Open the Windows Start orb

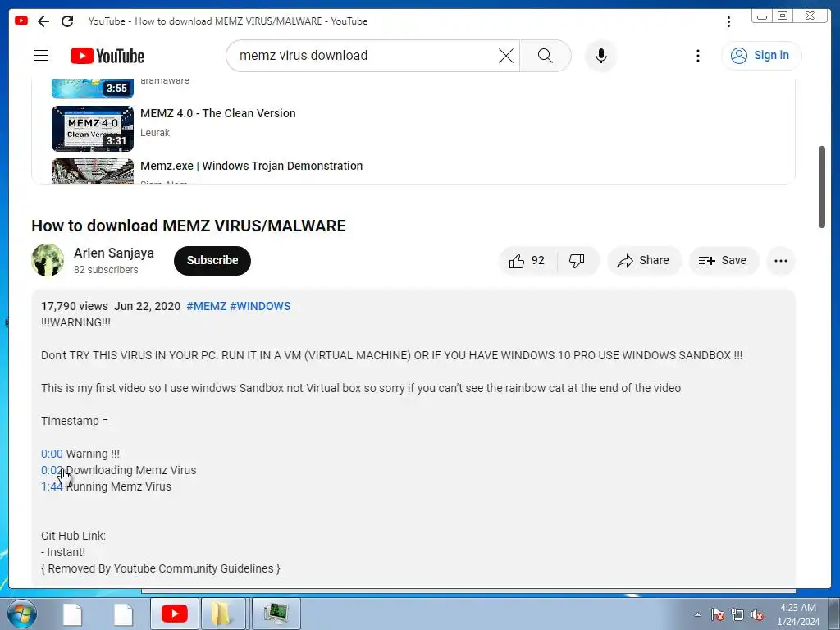click(x=21, y=614)
